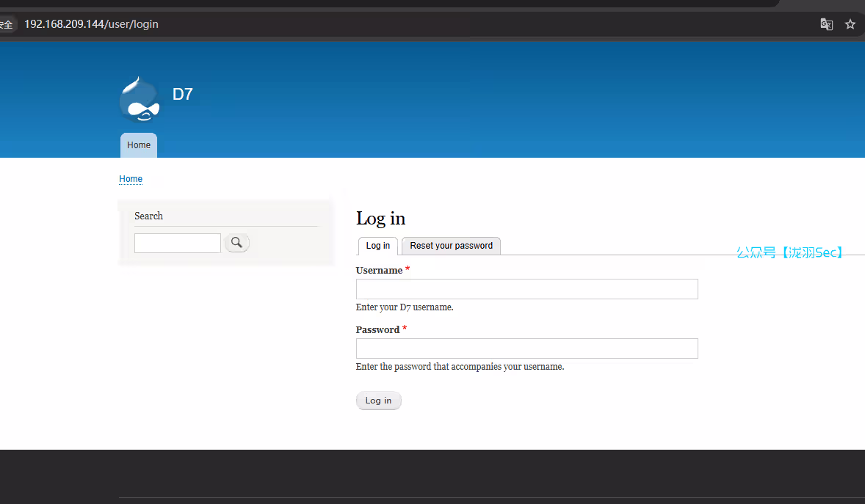The image size is (865, 504).
Task: Click the Log in page heading
Action: coord(380,219)
